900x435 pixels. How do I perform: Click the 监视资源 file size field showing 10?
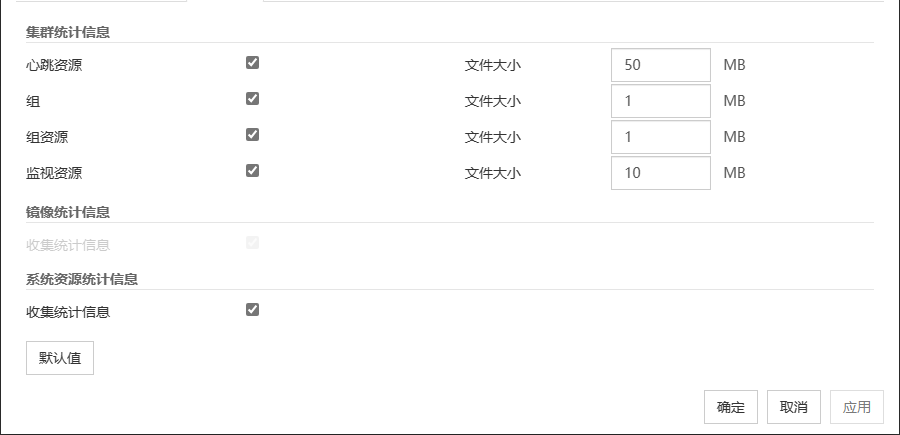click(660, 173)
